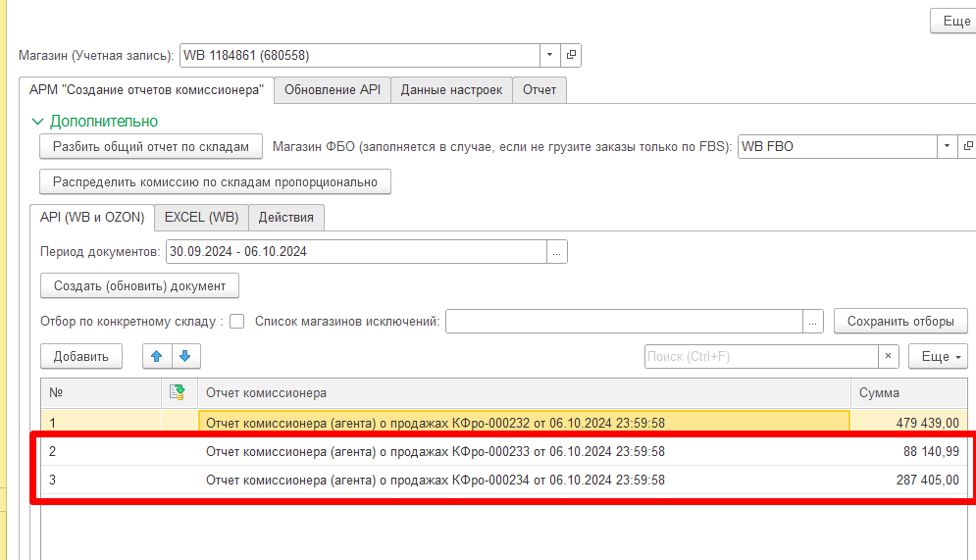Move the report row down with the blue arrow
This screenshot has height=560, width=976.
click(185, 357)
